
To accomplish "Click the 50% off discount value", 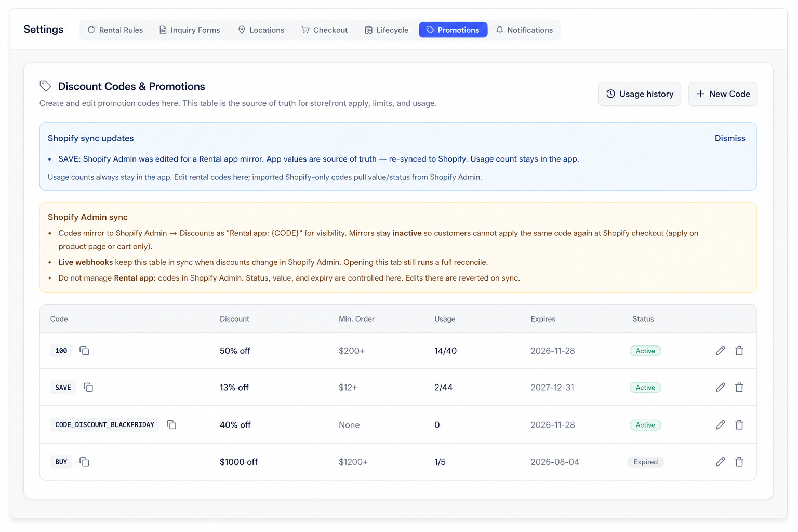I will coord(235,351).
